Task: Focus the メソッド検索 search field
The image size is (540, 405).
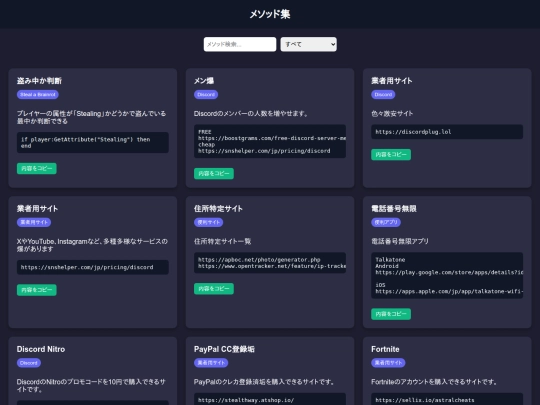Action: (240, 44)
